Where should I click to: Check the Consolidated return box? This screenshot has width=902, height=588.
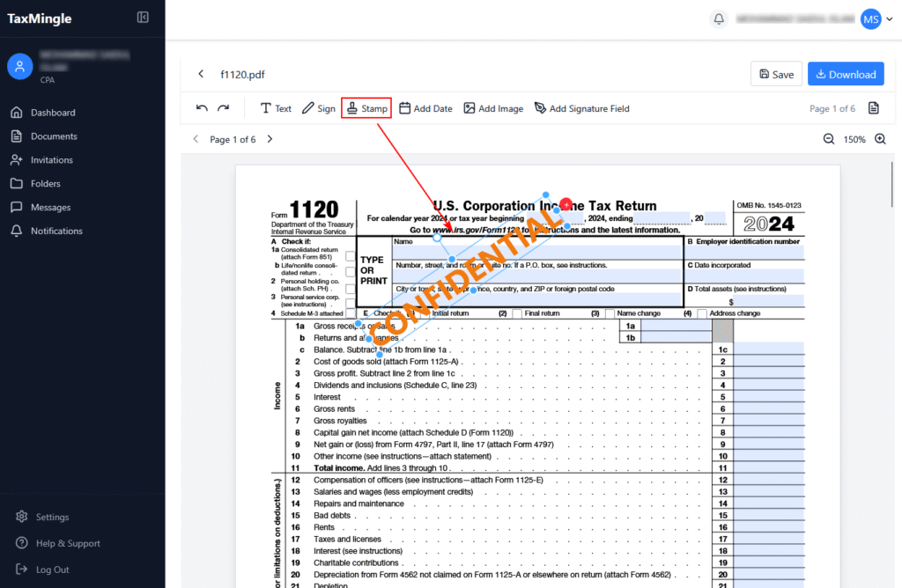click(351, 256)
